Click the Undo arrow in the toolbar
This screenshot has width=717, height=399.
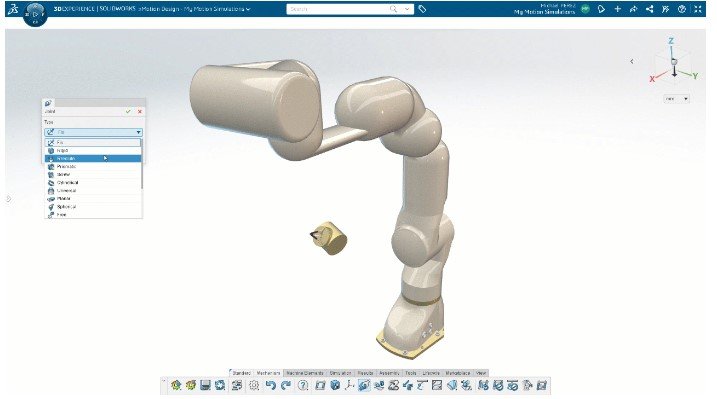pos(271,385)
